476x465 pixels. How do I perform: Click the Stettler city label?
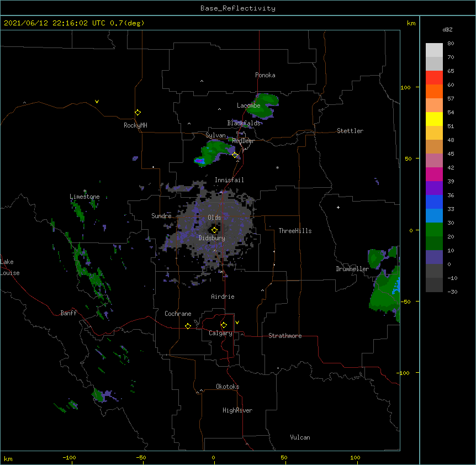click(x=350, y=131)
